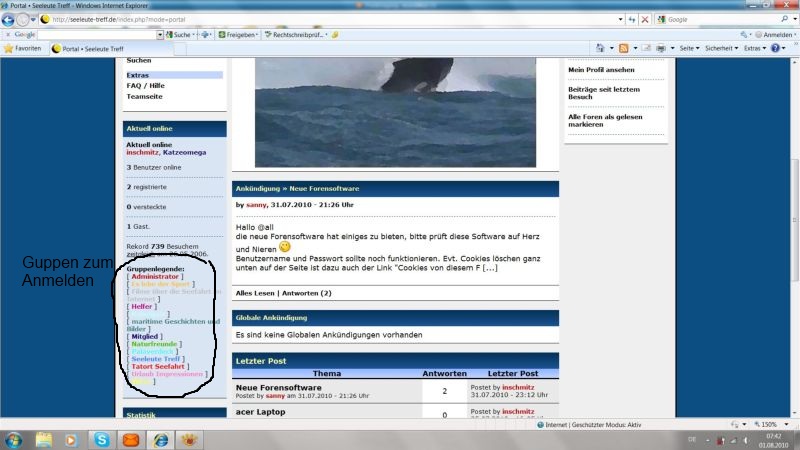Click the address bar URL field
The width and height of the screenshot is (800, 450).
(330, 19)
